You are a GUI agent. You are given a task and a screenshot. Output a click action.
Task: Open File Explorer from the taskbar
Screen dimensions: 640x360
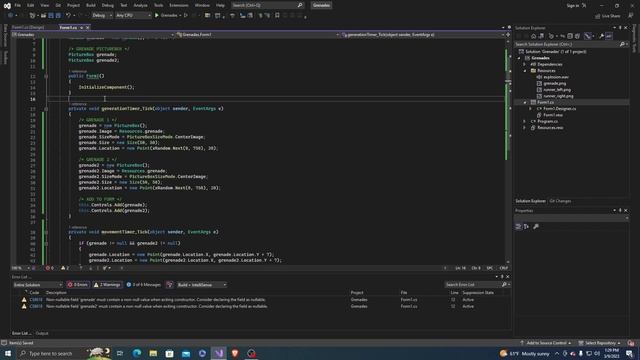[x=153, y=353]
